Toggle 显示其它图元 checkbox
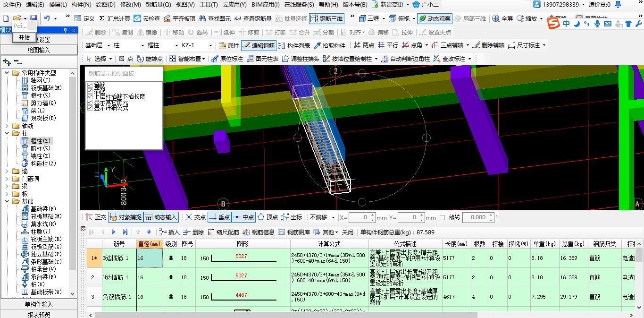 pyautogui.click(x=90, y=102)
